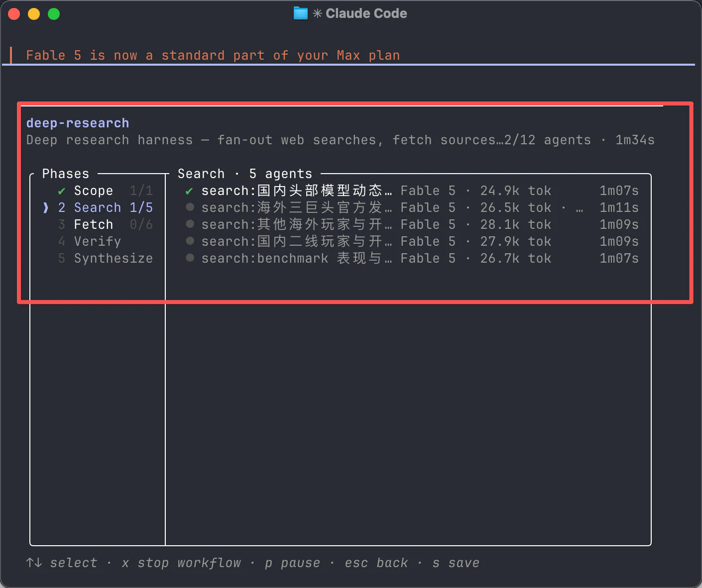702x588 pixels.
Task: Click the asterisk icon before Claude Code title
Action: (x=317, y=13)
